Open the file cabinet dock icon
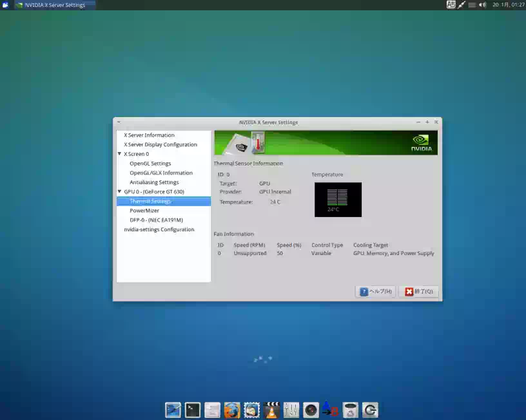 pyautogui.click(x=212, y=410)
